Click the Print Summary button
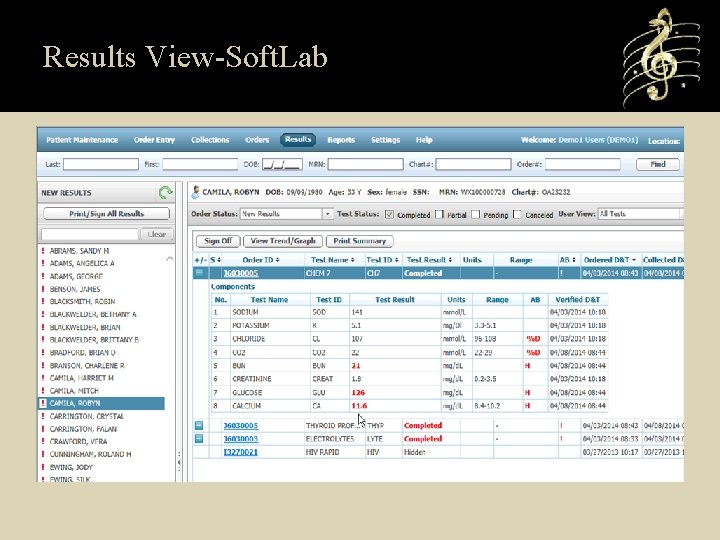 tap(360, 241)
